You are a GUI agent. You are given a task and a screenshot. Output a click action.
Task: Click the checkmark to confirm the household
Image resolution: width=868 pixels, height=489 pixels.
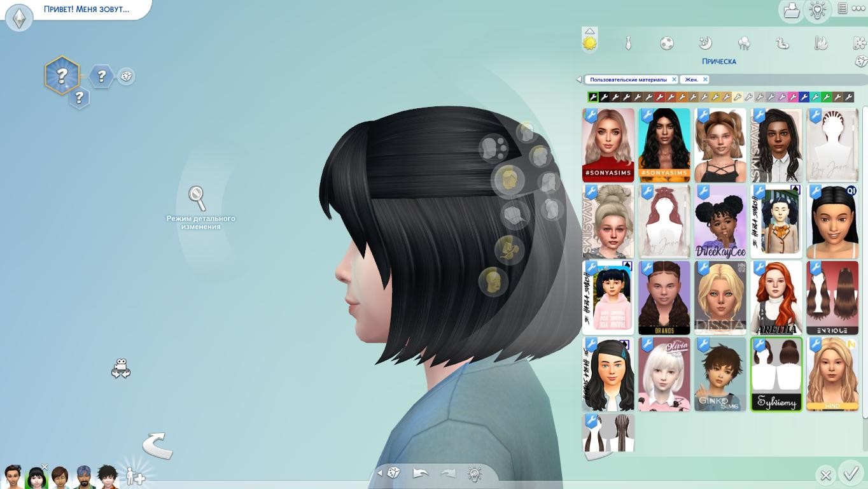point(851,474)
